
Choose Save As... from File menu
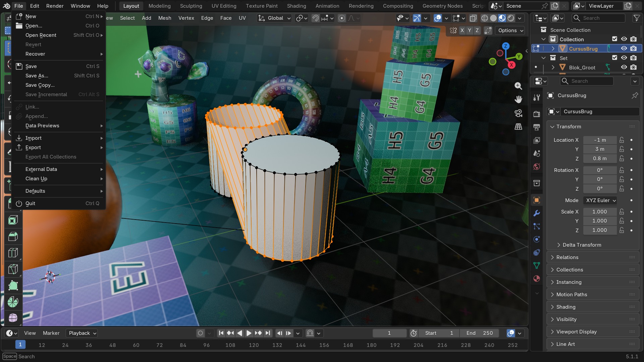tap(59, 76)
